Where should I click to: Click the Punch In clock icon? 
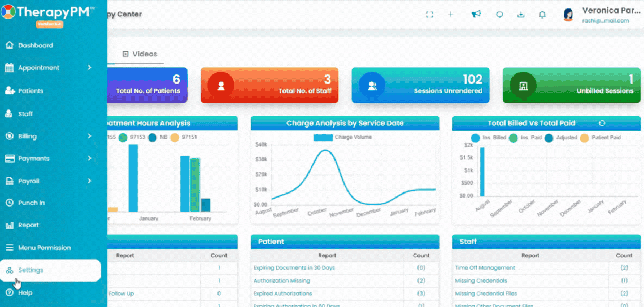click(x=10, y=203)
